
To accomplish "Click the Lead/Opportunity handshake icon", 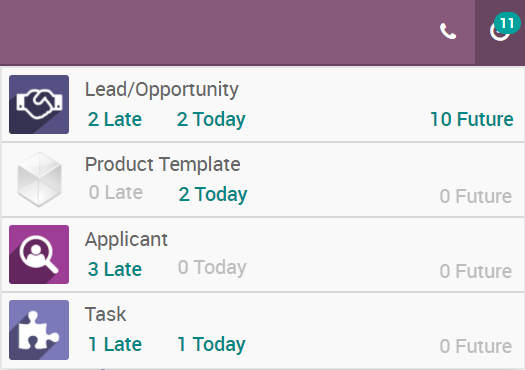I will click(x=39, y=104).
